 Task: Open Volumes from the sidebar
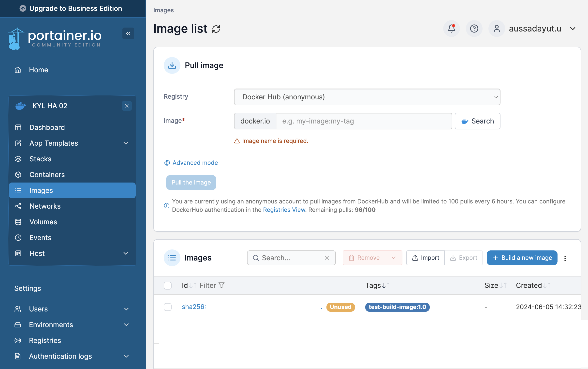(43, 222)
